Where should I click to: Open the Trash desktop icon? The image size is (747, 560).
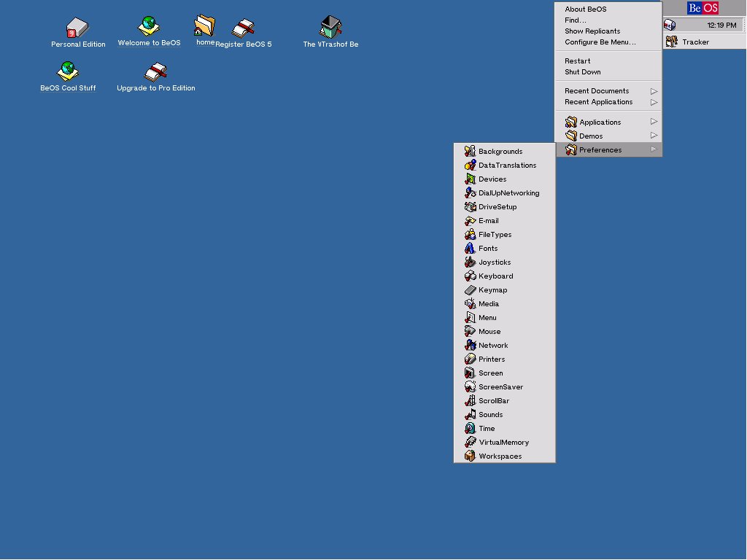(330, 28)
